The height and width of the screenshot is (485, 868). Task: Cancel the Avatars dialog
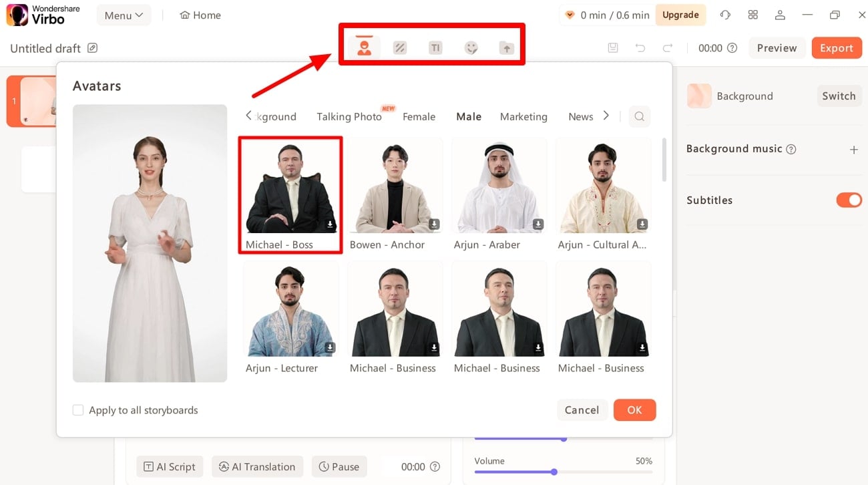[582, 410]
